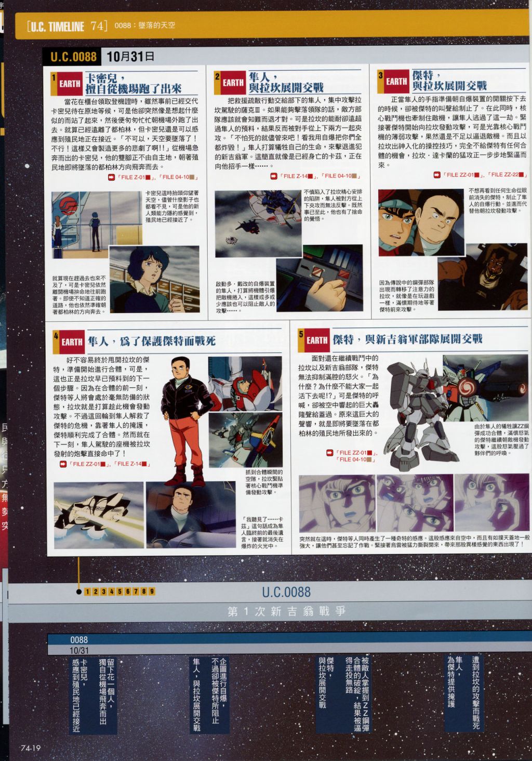
Task: Click the U.C. TIMELINE 74 header label
Action: 68,26
